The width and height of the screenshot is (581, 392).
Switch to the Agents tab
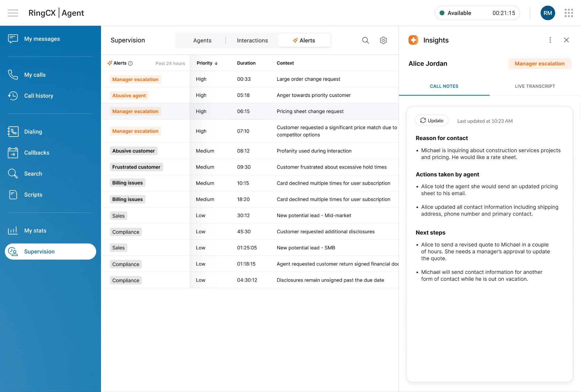[x=202, y=41]
